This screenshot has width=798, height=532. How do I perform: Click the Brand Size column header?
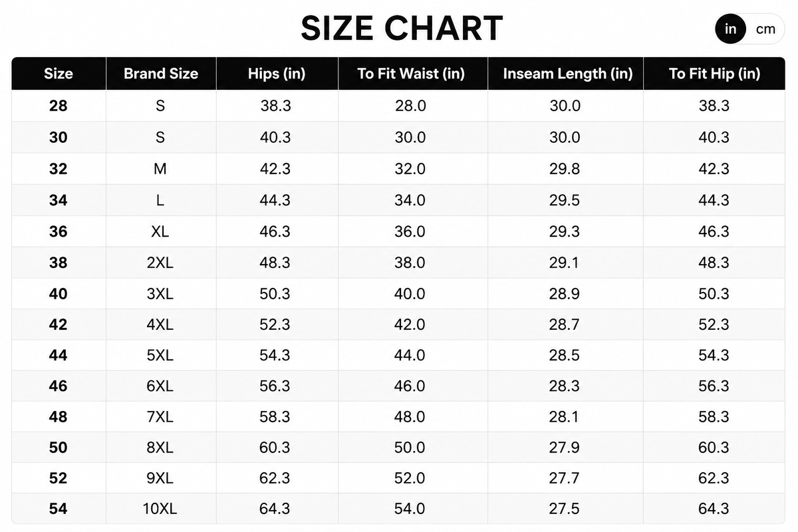click(x=161, y=73)
